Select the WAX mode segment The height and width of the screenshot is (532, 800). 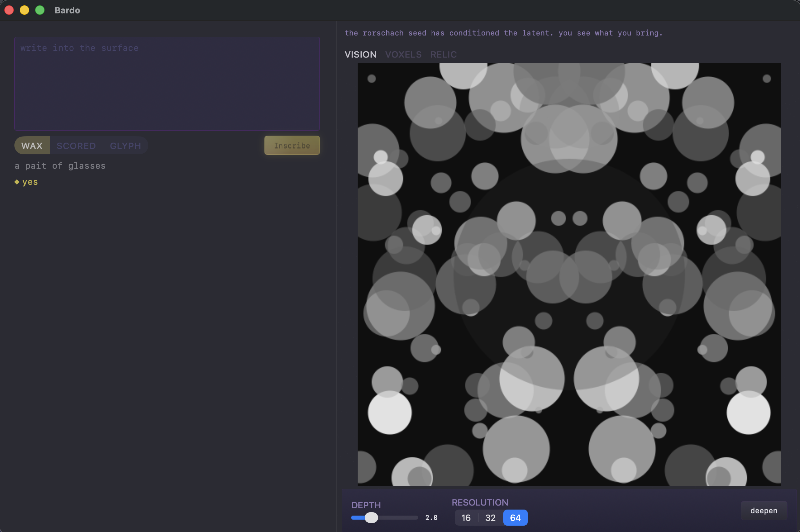point(32,146)
